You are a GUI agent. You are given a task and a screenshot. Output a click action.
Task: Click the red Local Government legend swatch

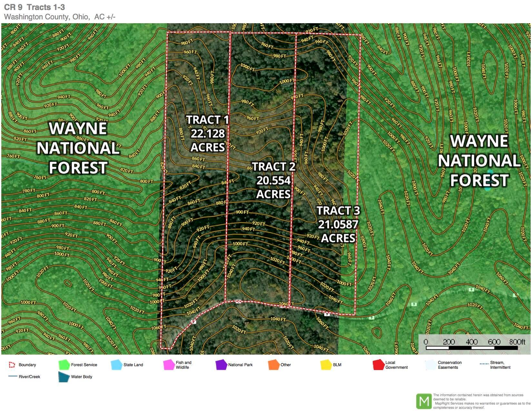tap(379, 365)
